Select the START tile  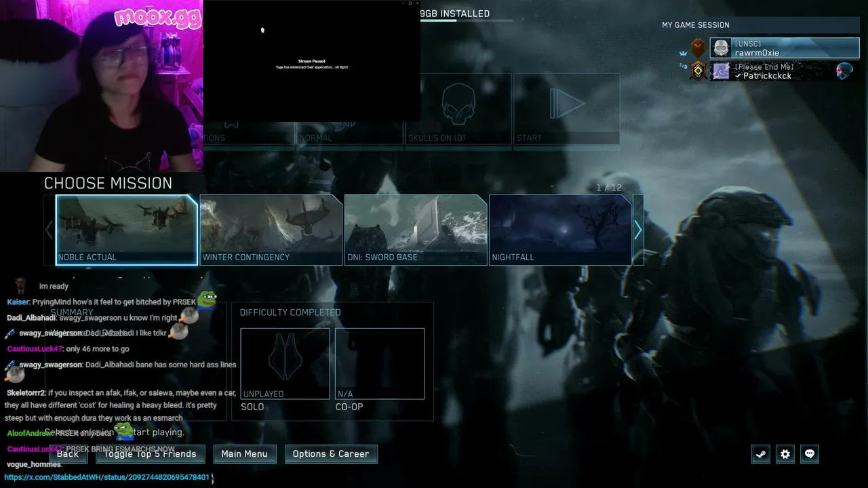566,109
